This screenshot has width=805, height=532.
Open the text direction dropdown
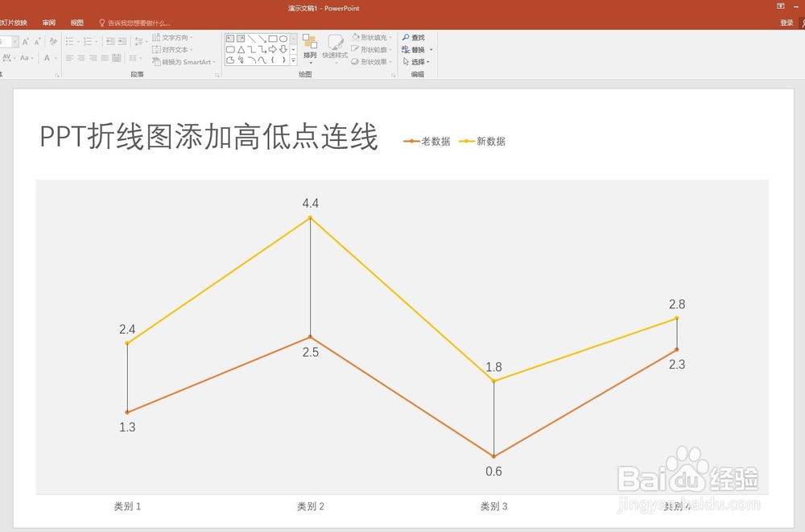[x=171, y=36]
